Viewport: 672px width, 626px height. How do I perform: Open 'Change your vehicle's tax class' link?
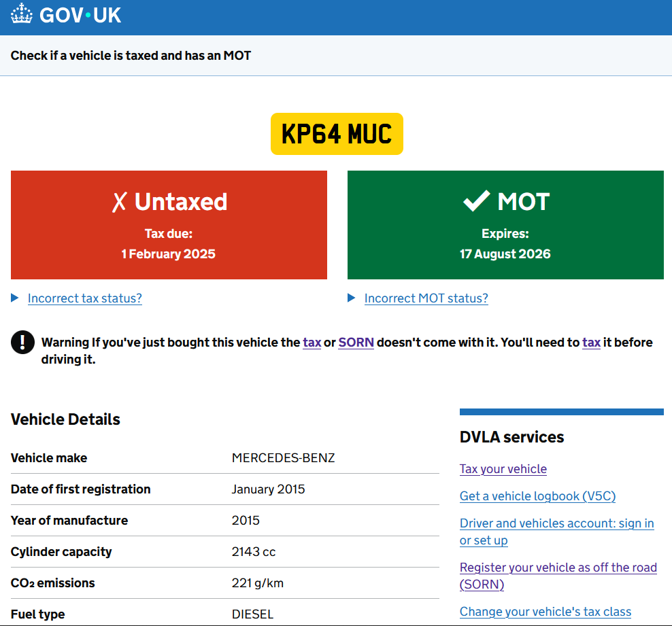pyautogui.click(x=545, y=612)
